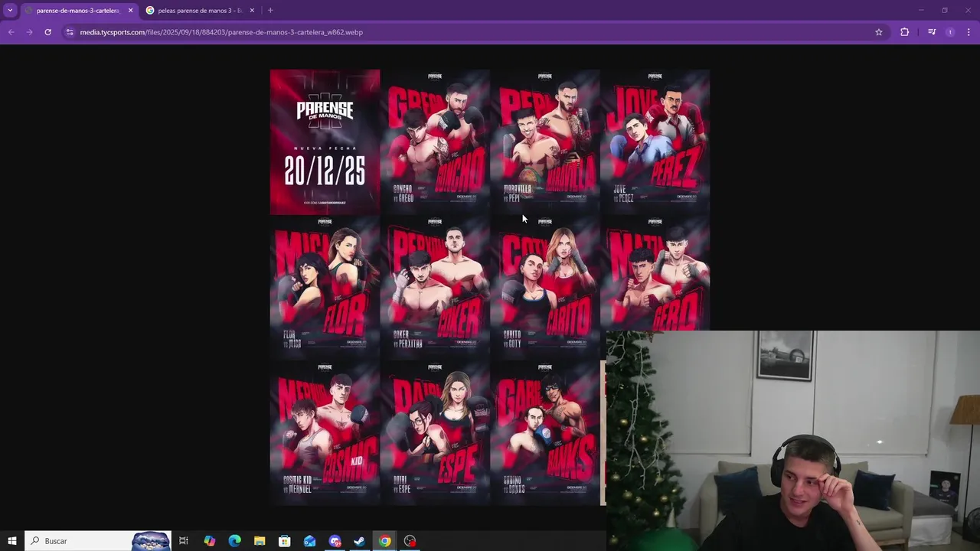Click the Chrome taskbar icon

[x=385, y=541]
